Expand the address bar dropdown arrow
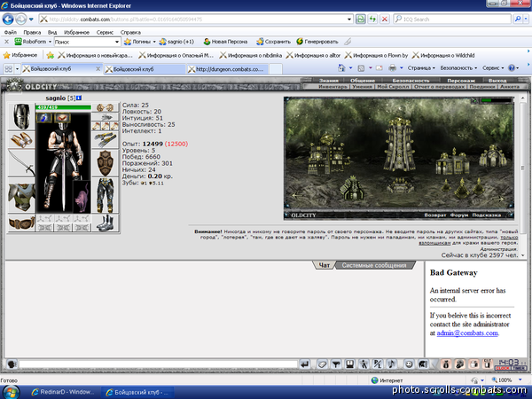Viewport: 532px width, 399px height. (349, 19)
